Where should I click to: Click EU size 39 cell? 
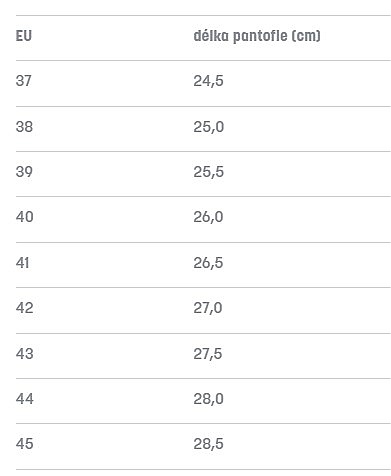[24, 172]
